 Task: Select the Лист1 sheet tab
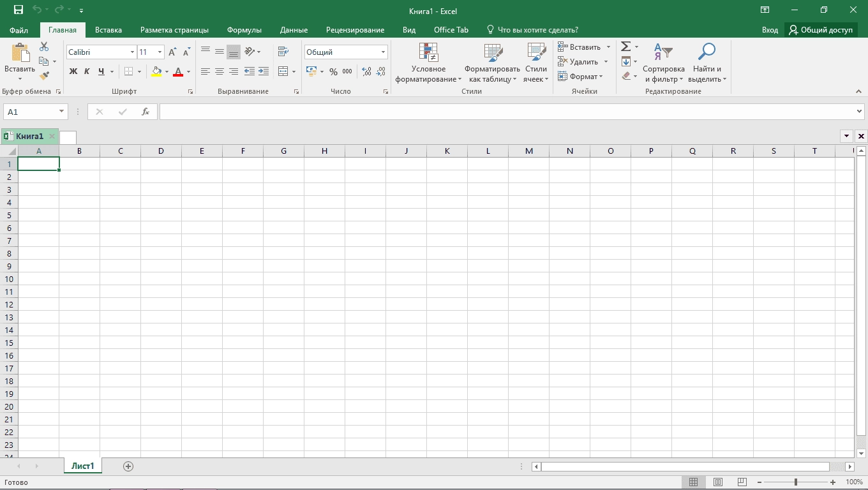(x=83, y=466)
